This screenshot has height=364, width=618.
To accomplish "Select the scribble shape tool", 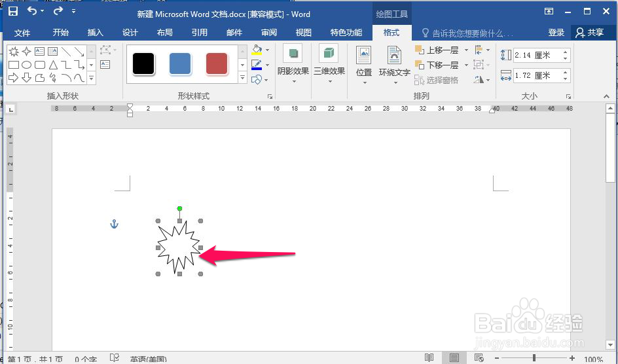I will coord(53,78).
